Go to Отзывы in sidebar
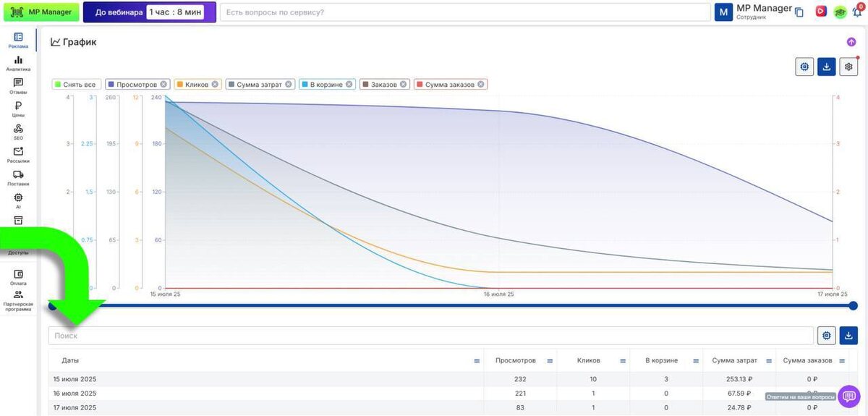This screenshot has width=868, height=416. coord(18,86)
